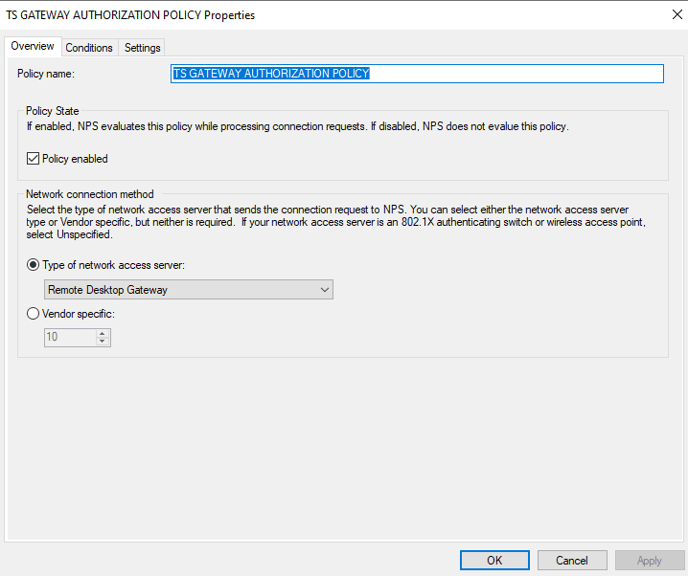The height and width of the screenshot is (576, 688).
Task: Select the Overview tab
Action: (x=32, y=46)
